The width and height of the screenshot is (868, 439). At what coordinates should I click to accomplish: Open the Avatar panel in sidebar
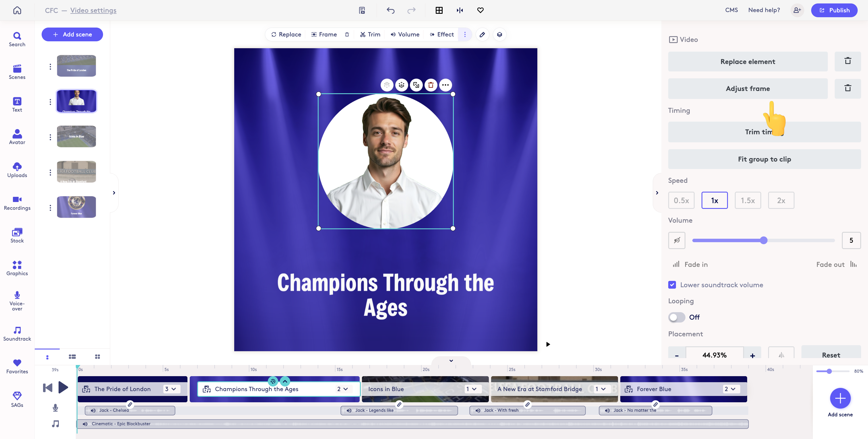(x=17, y=137)
